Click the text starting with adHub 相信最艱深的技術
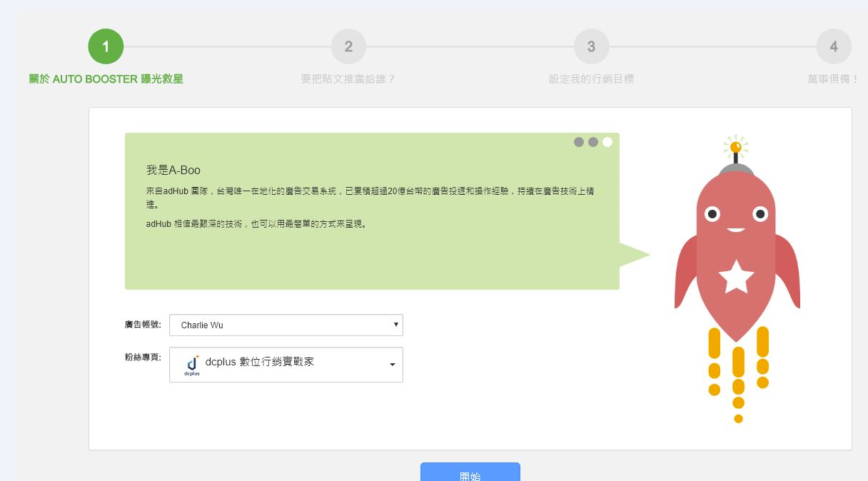The height and width of the screenshot is (481, 868). point(256,224)
